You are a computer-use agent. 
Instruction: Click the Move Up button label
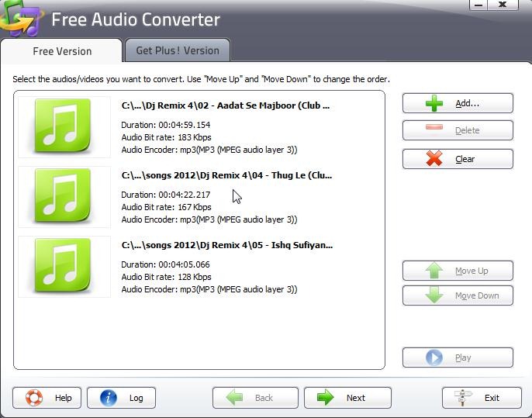click(472, 271)
